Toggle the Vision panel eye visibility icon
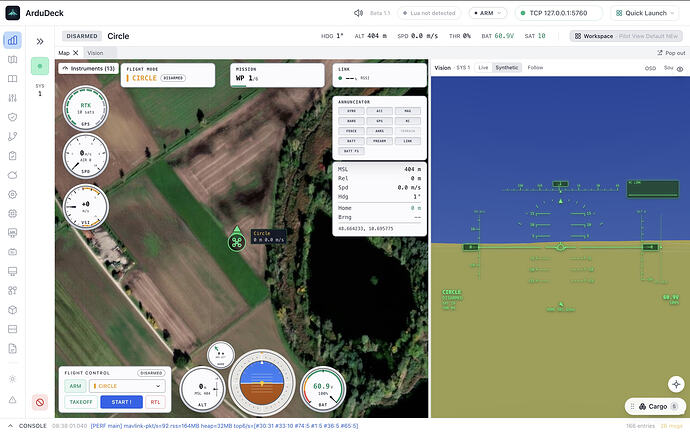The width and height of the screenshot is (690, 433). tap(680, 68)
